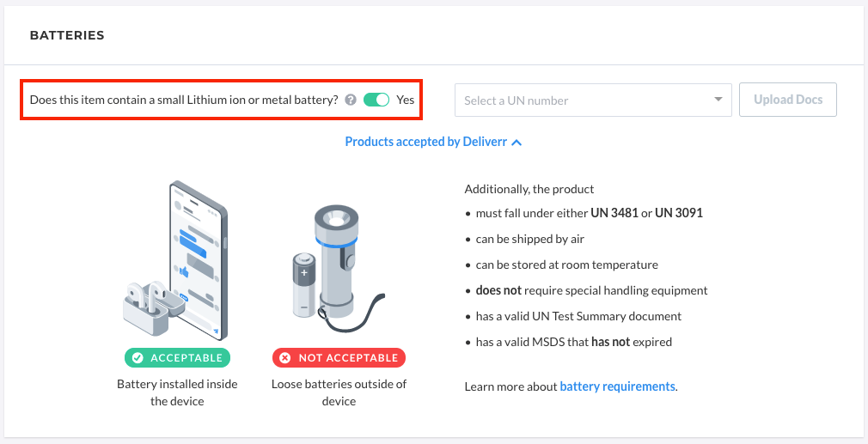Click the UN number dropdown arrow
The width and height of the screenshot is (868, 444).
718,100
